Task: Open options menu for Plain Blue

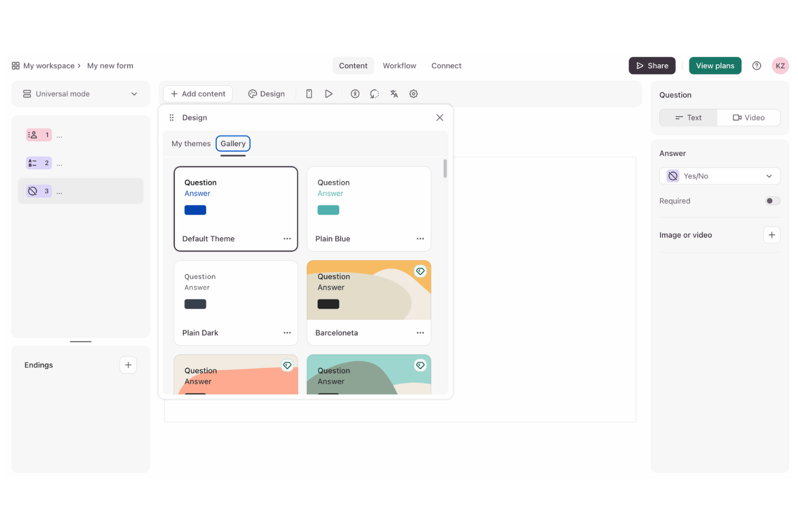Action: 420,239
